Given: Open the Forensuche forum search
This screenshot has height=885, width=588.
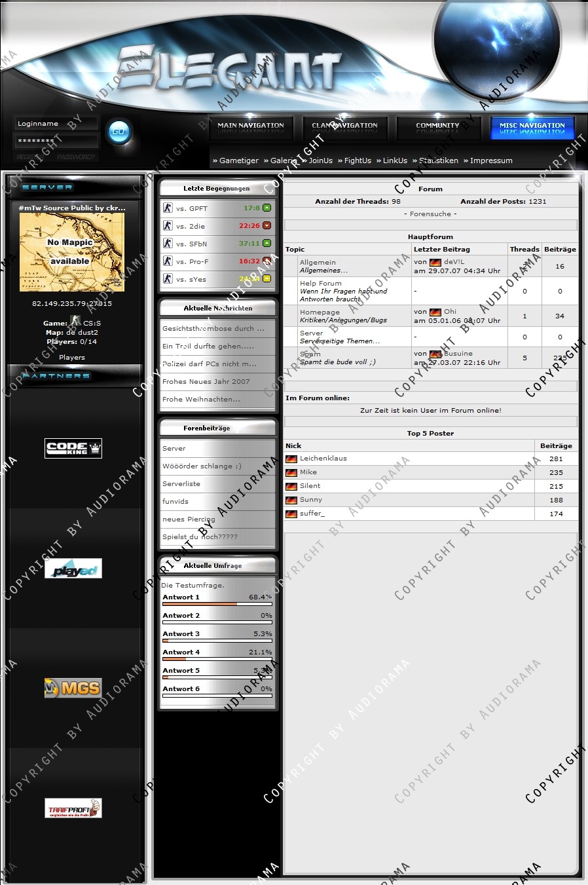Looking at the screenshot, I should 430,214.
